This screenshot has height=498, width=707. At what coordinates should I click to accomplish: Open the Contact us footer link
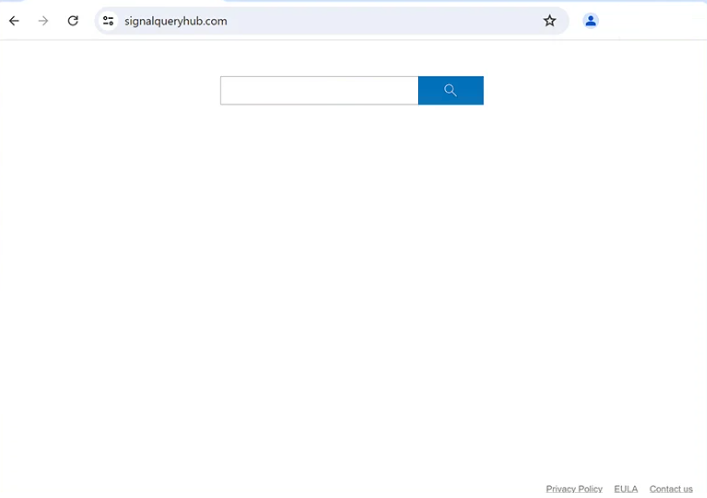click(671, 489)
